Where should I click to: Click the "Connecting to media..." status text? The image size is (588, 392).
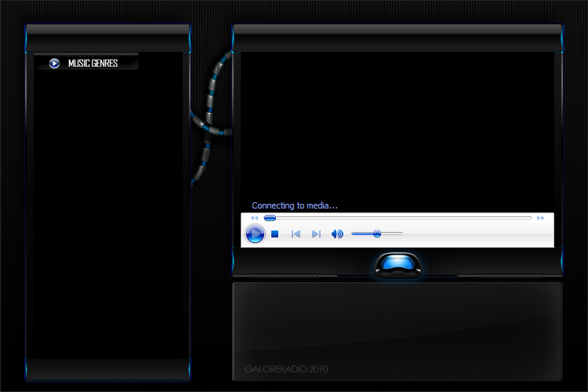tap(295, 205)
